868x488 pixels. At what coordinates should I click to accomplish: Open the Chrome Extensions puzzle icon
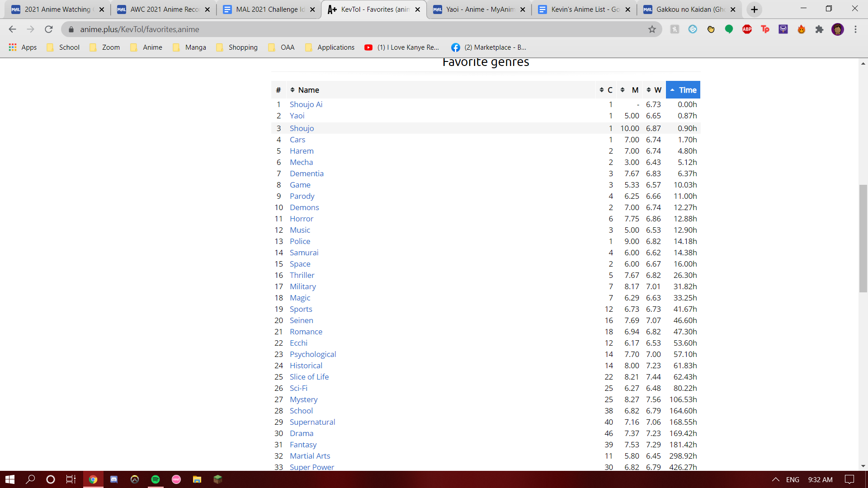click(819, 29)
